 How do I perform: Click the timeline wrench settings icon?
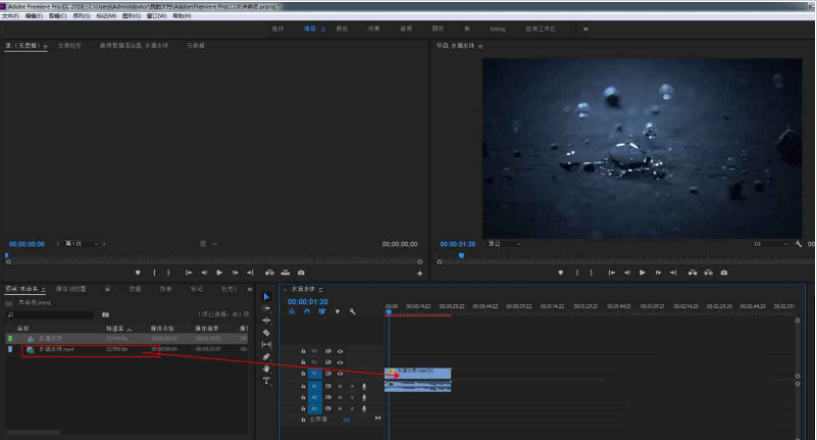click(x=352, y=312)
